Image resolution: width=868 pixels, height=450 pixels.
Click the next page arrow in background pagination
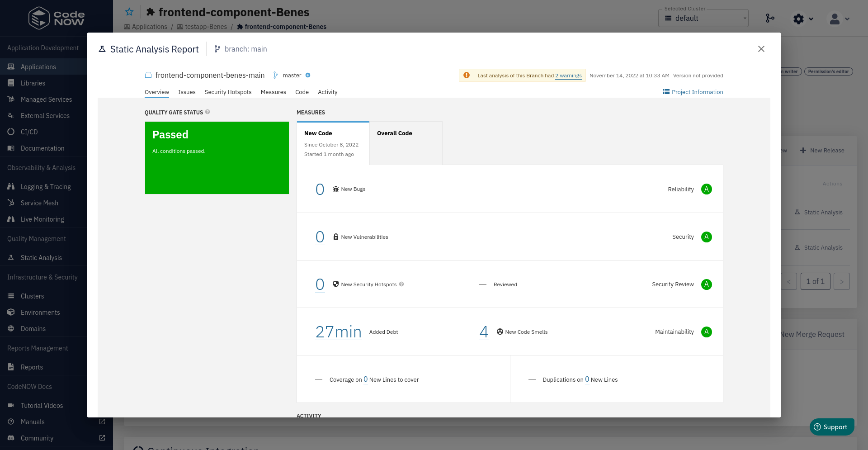point(842,281)
